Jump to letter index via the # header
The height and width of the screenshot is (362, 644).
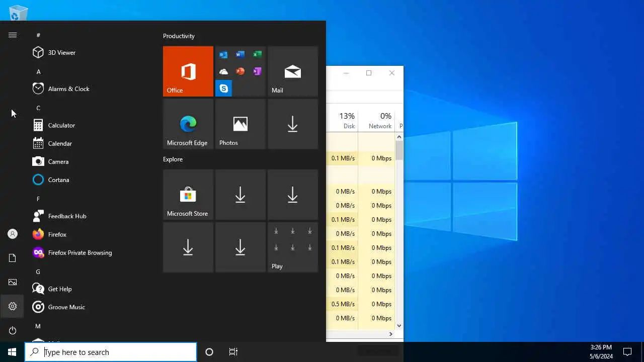[38, 35]
